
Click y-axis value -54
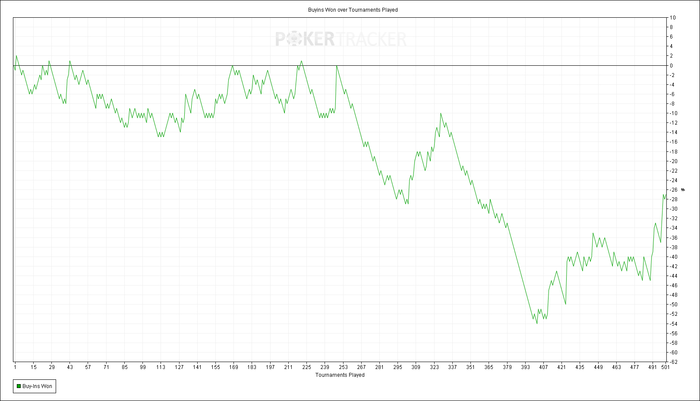point(673,324)
